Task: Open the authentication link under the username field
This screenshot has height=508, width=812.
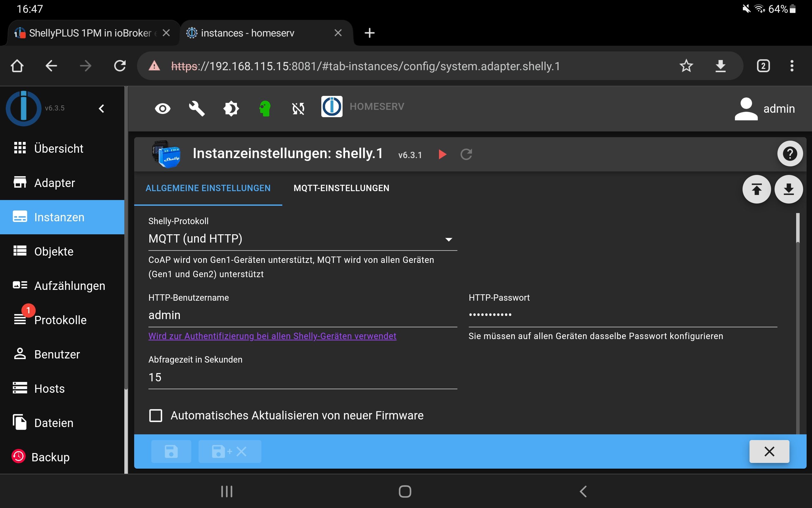Action: point(272,336)
